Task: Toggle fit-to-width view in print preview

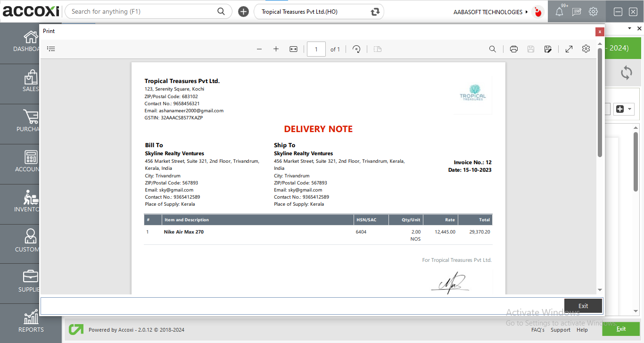Action: pyautogui.click(x=293, y=49)
